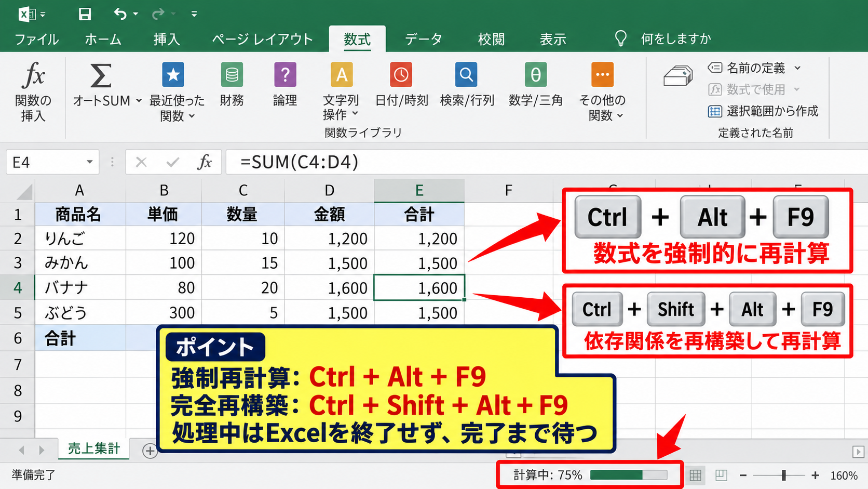Click 何をしますか search box
This screenshot has height=489, width=868.
click(675, 39)
